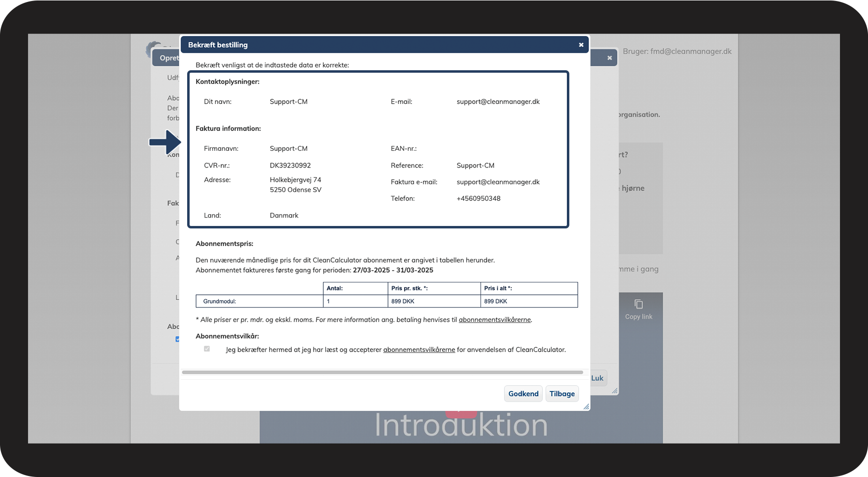Screen dimensions: 868x477
Task: Toggle the blue checkbox in the background form
Action: click(177, 339)
